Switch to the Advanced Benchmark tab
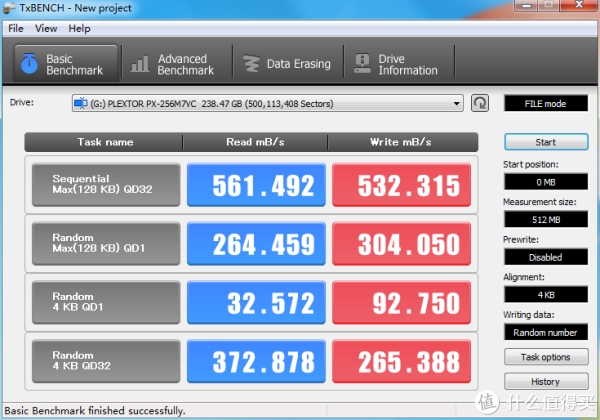This screenshot has width=600, height=420. point(177,64)
